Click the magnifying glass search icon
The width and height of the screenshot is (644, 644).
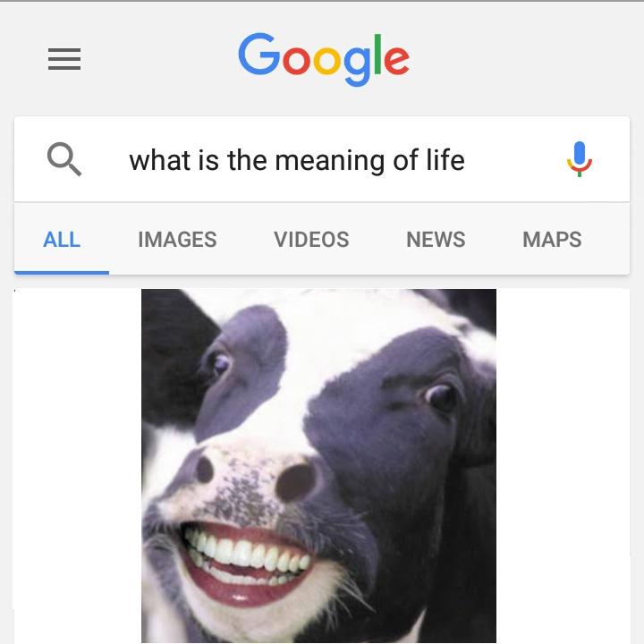click(64, 159)
